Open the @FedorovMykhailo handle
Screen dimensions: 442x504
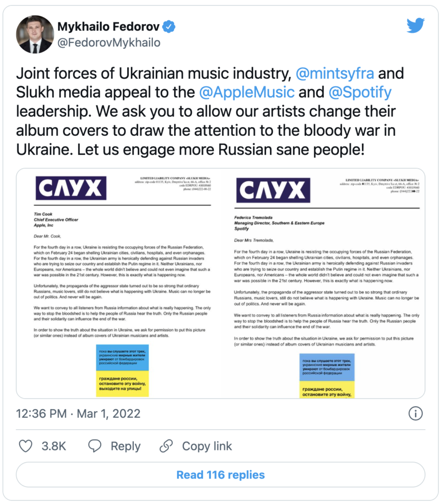coord(109,43)
